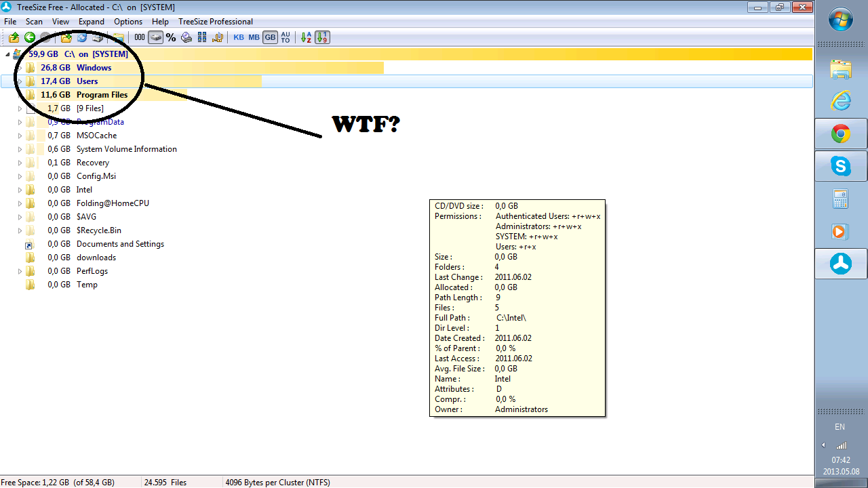Image resolution: width=868 pixels, height=488 pixels.
Task: Toggle percent display mode
Action: coord(171,37)
